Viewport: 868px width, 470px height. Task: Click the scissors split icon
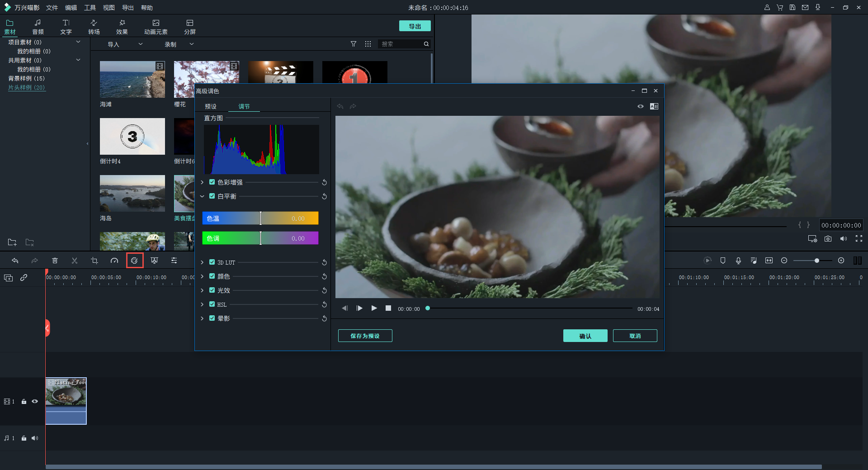click(75, 261)
